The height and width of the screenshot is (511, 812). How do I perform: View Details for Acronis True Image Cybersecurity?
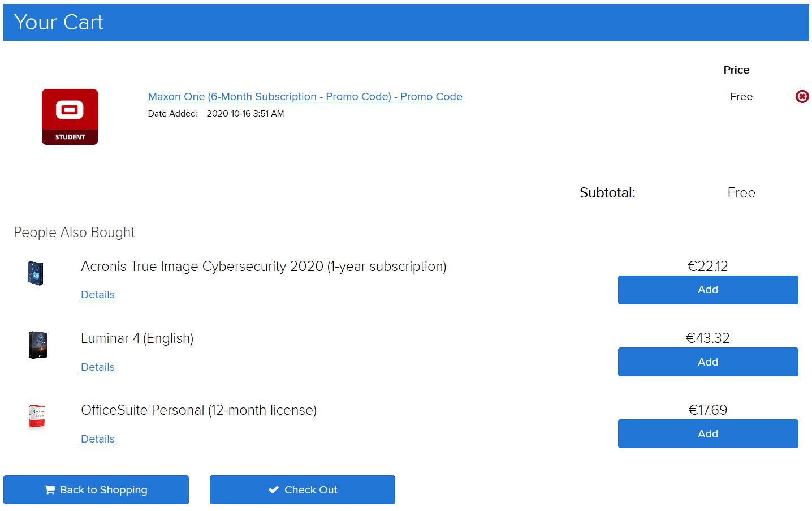click(98, 295)
